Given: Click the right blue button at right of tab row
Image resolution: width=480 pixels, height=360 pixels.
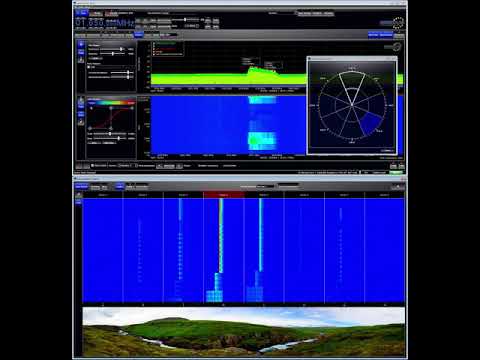Looking at the screenshot, I should click(x=386, y=35).
